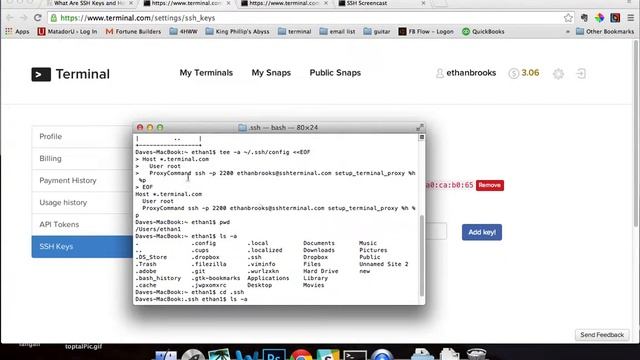
Task: Open My Snaps navigation item
Action: click(271, 73)
